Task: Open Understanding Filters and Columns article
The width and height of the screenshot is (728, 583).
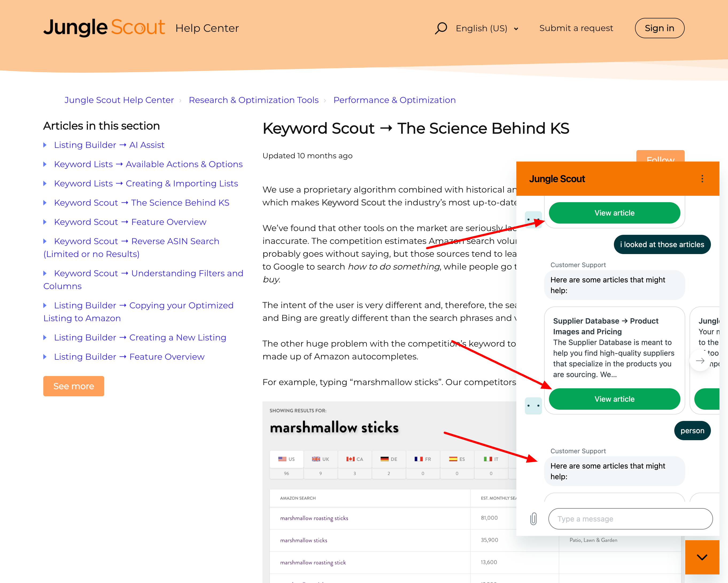Action: click(143, 280)
